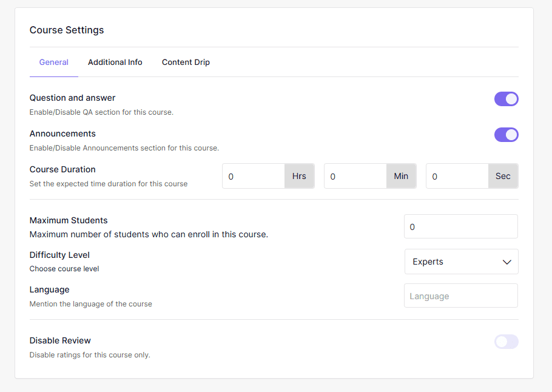
Task: Click the Sec label button
Action: [503, 176]
